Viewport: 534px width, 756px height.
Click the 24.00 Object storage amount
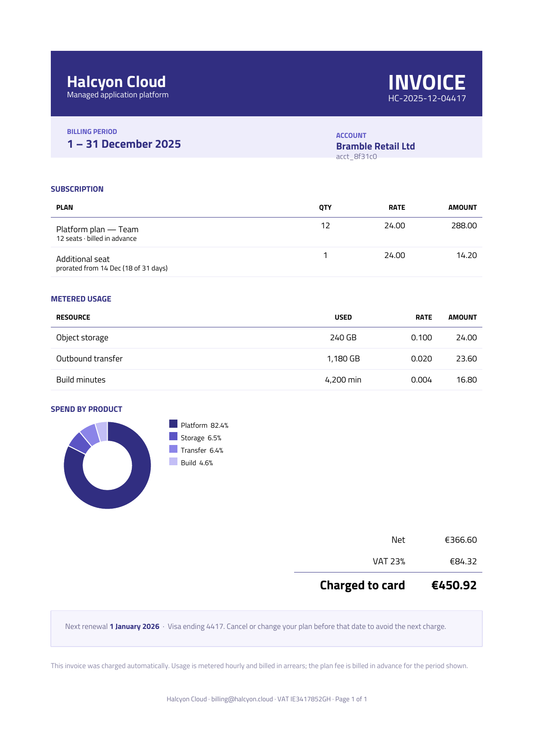466,338
